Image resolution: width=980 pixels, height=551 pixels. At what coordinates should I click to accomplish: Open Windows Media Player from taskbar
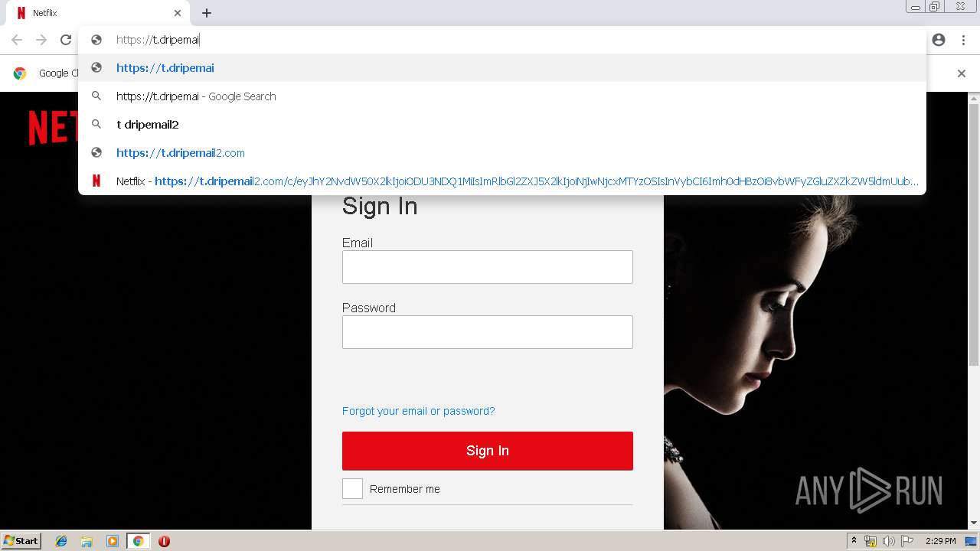click(x=113, y=541)
